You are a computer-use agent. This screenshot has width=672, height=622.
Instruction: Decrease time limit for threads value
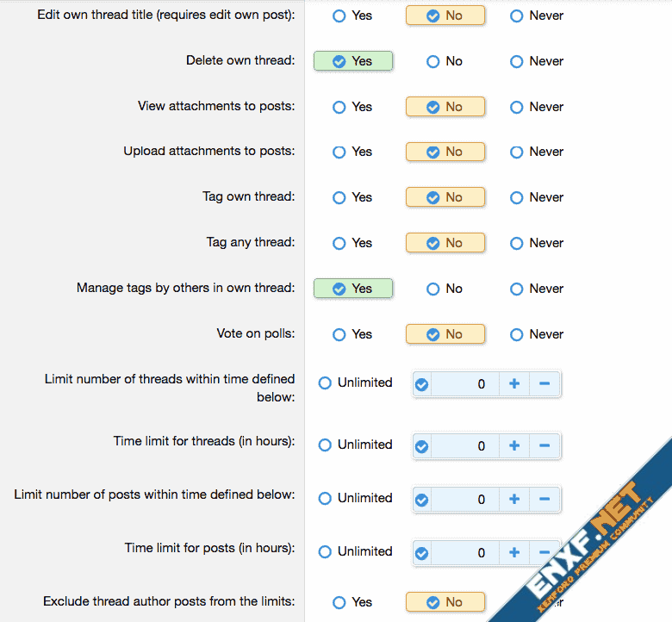coord(544,446)
